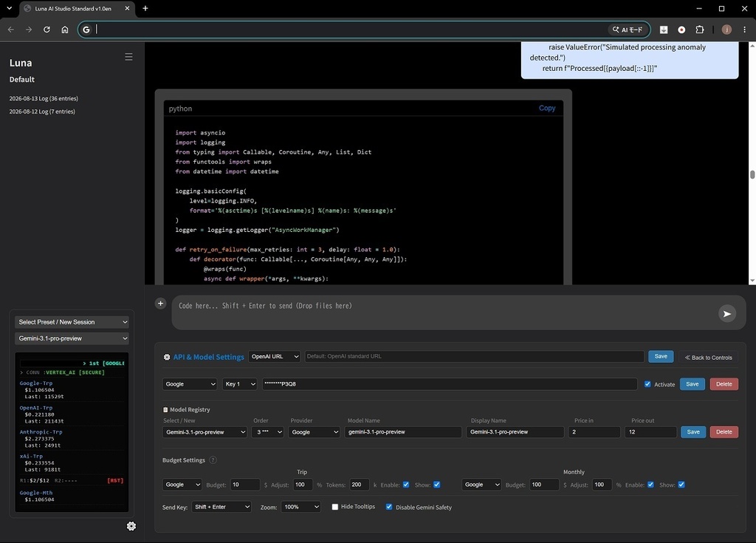
Task: Save the Google API key row
Action: tap(692, 384)
